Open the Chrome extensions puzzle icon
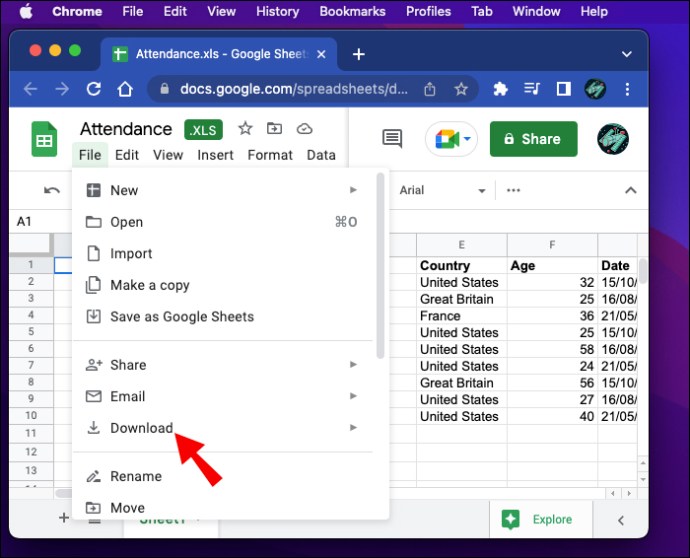 (500, 89)
